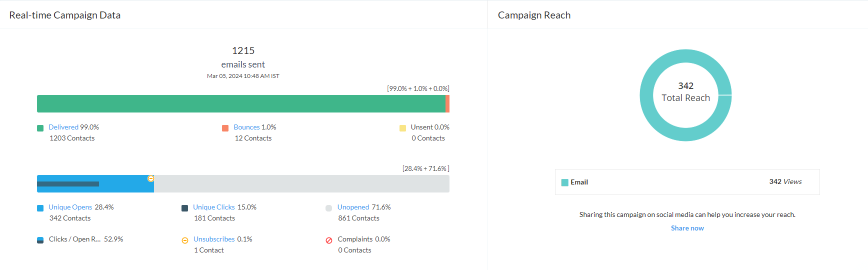
Task: Click the Clicks / Open Rate icon
Action: click(40, 240)
